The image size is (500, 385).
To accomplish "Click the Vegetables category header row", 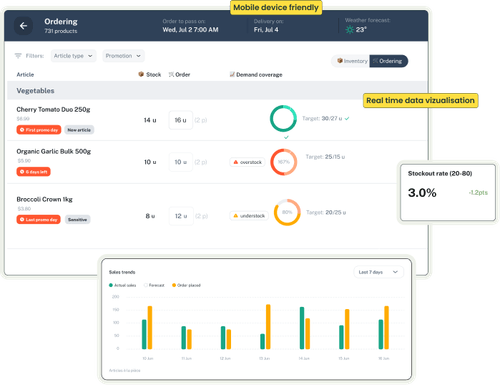I will point(216,91).
